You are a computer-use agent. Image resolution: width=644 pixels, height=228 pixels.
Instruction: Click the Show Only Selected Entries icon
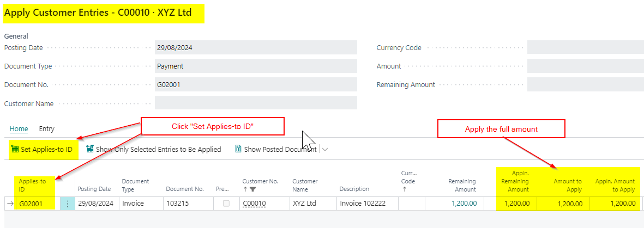pyautogui.click(x=91, y=149)
